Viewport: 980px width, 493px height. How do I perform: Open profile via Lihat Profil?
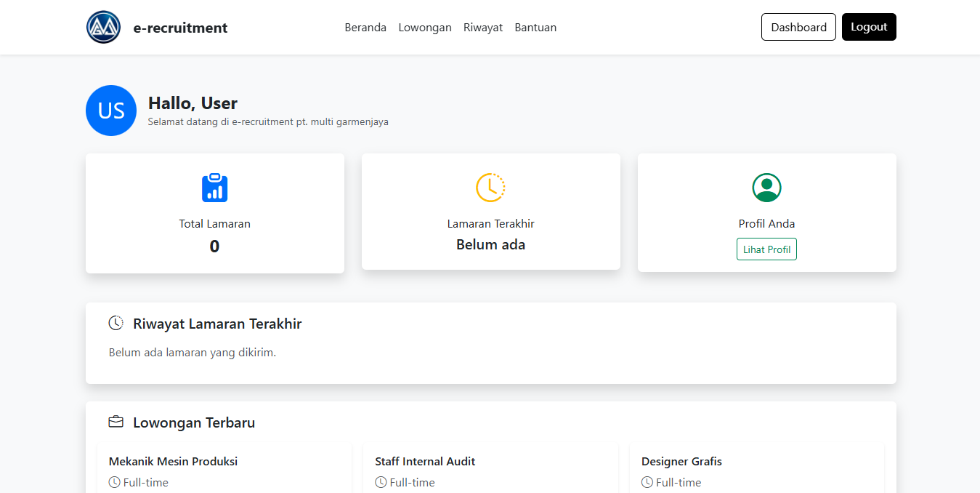766,249
